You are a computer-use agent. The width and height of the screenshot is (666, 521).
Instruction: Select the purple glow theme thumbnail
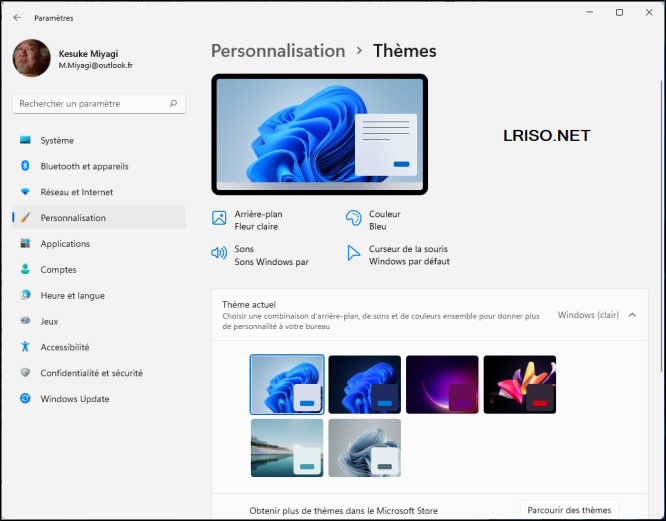(x=442, y=384)
